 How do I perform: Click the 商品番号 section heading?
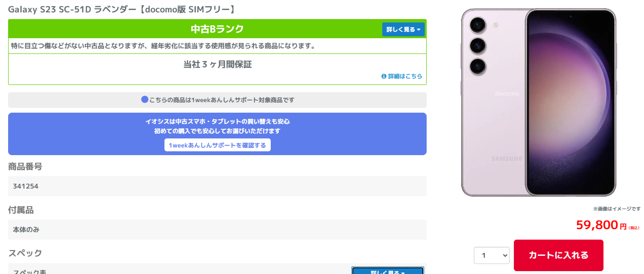click(25, 167)
